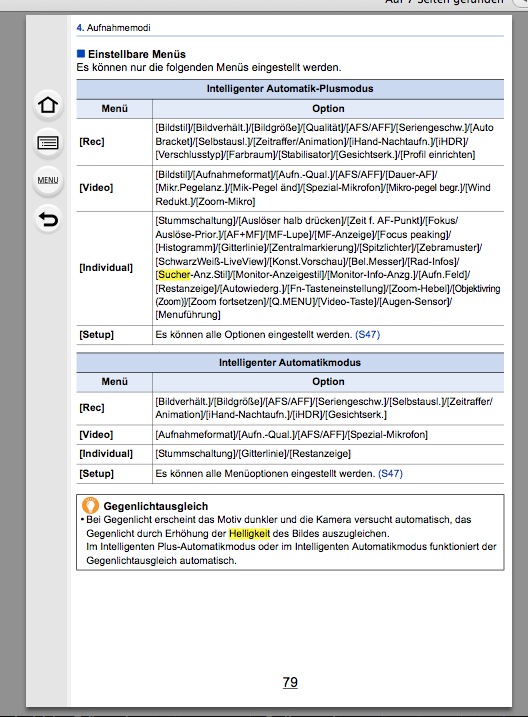Click the lightbulb tip icon beside Gegenlichtausgleich
The height and width of the screenshot is (717, 528).
pos(90,505)
